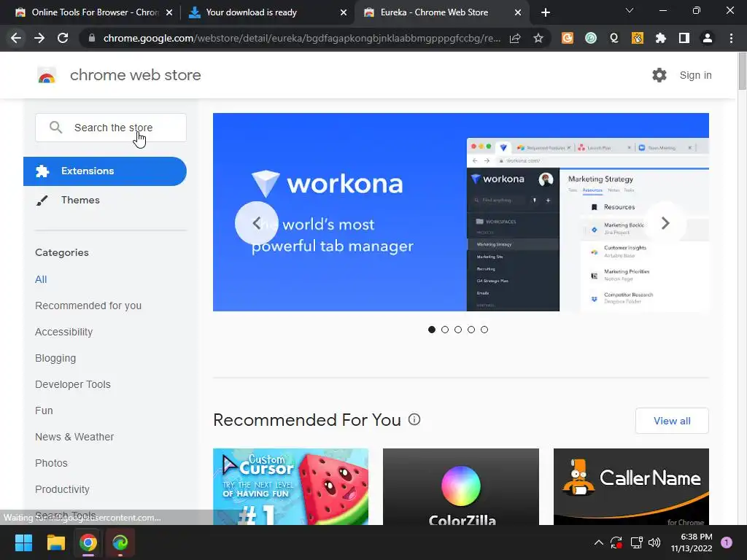Image resolution: width=747 pixels, height=560 pixels.
Task: Select fifth carousel dot indicator
Action: [x=484, y=330]
